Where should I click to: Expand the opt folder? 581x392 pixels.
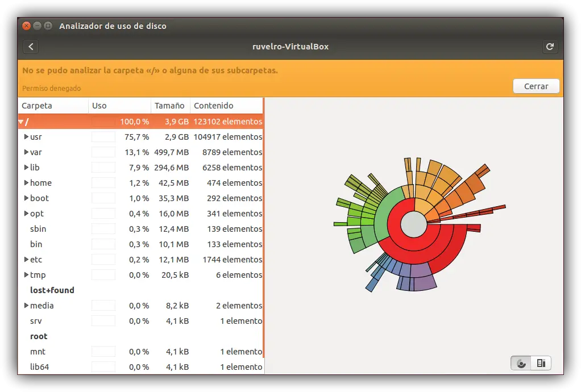click(26, 213)
